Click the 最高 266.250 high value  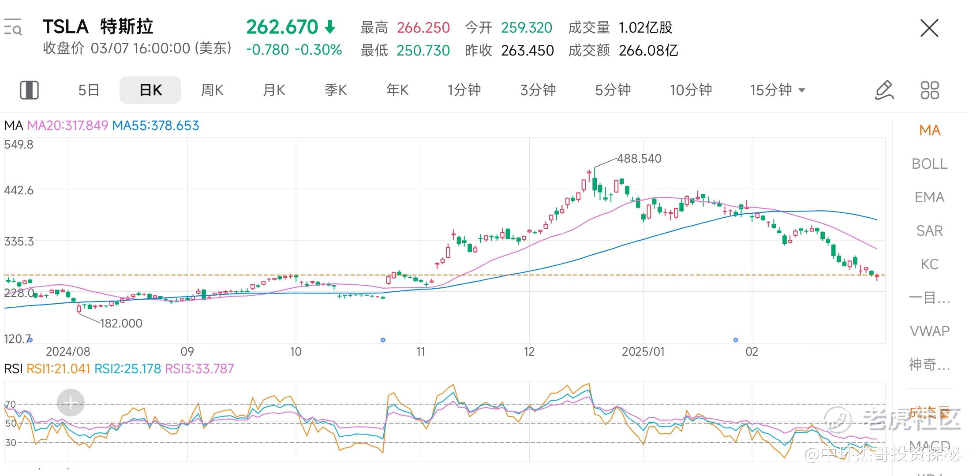point(405,28)
